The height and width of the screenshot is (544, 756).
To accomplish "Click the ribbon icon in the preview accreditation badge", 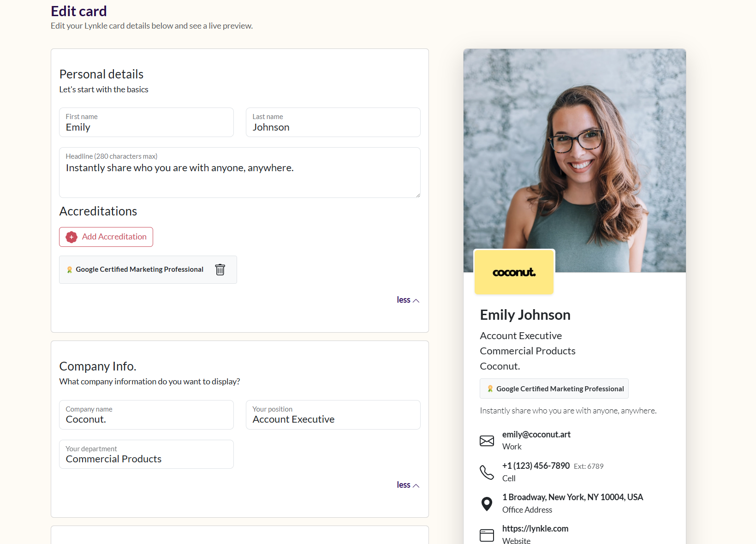I will pyautogui.click(x=490, y=389).
